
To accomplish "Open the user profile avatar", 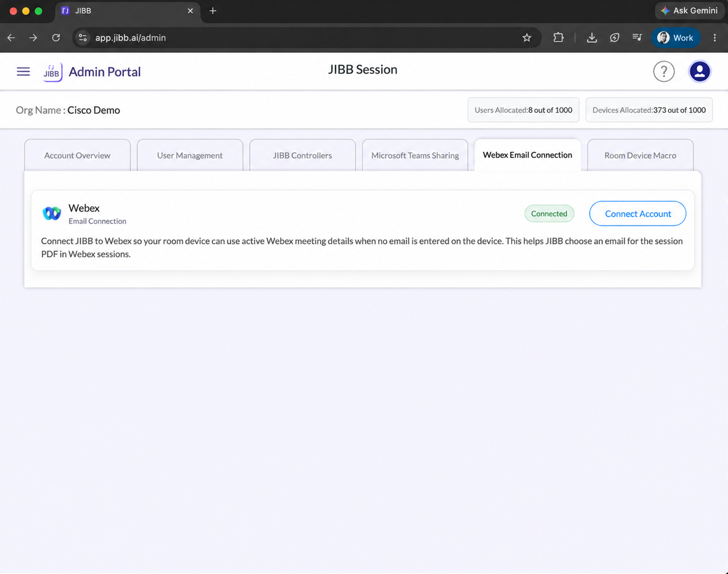I will pos(699,72).
